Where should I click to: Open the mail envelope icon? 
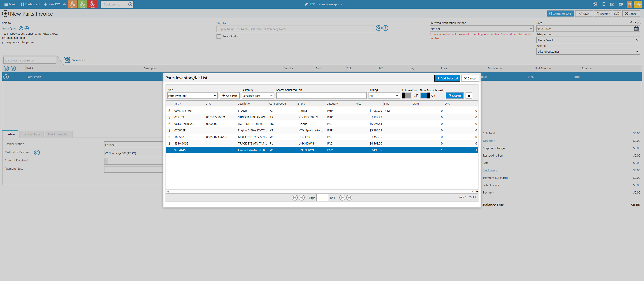(x=612, y=4)
